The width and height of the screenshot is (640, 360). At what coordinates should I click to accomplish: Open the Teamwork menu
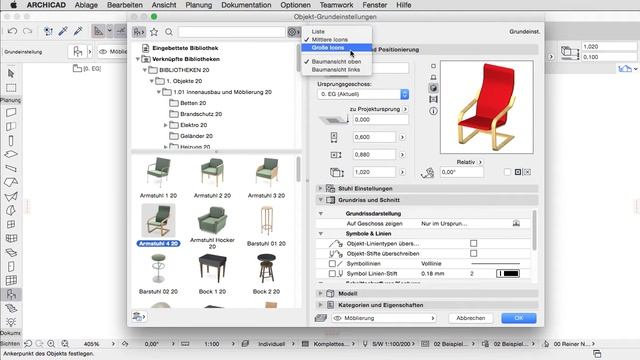[336, 5]
